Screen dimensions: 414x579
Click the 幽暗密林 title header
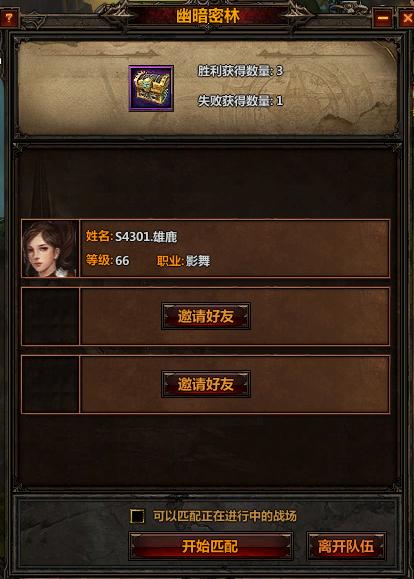(x=208, y=16)
